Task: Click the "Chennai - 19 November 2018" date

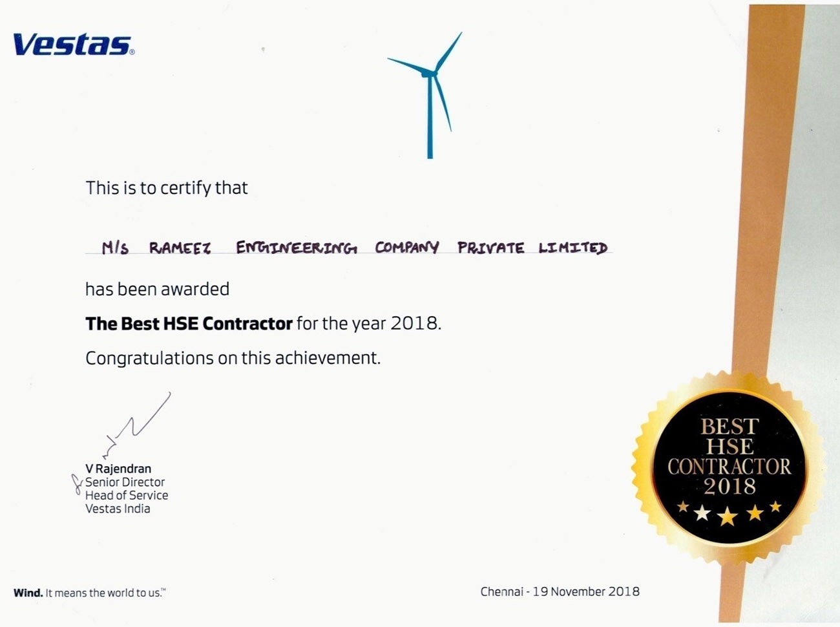Action: coord(560,591)
